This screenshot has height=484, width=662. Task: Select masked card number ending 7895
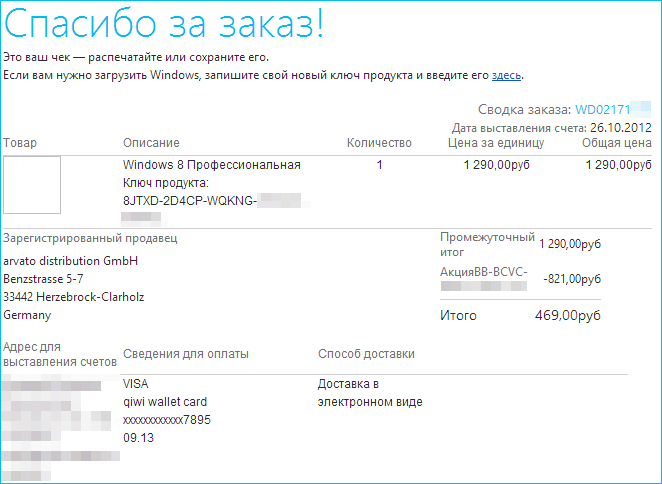[167, 420]
